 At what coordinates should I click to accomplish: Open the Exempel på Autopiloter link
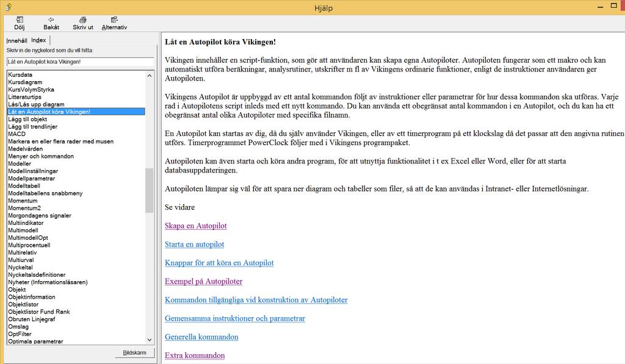(204, 281)
